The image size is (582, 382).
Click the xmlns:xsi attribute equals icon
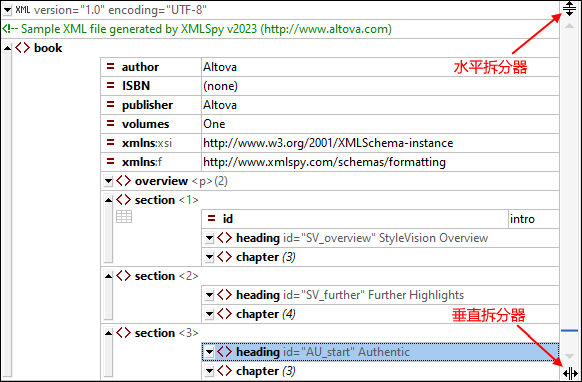[110, 143]
